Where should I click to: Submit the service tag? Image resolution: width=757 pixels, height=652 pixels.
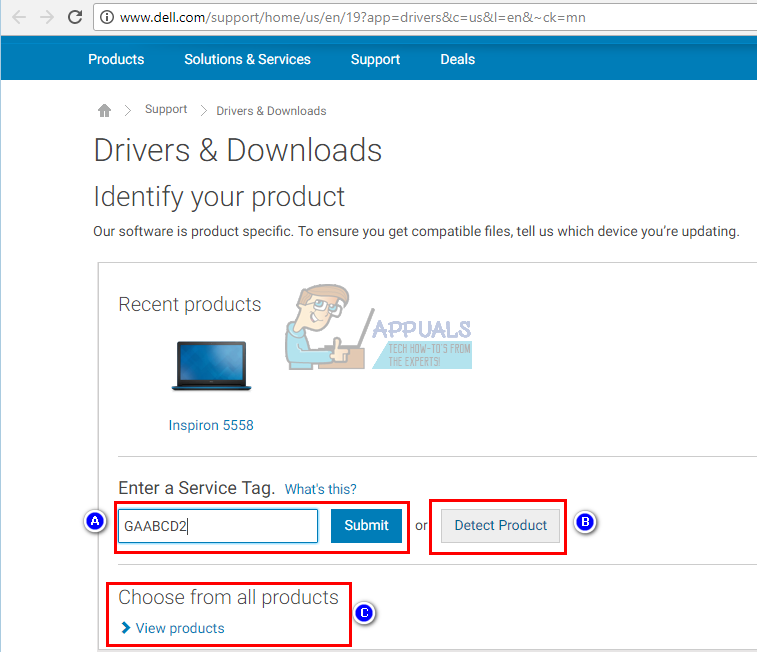[366, 526]
